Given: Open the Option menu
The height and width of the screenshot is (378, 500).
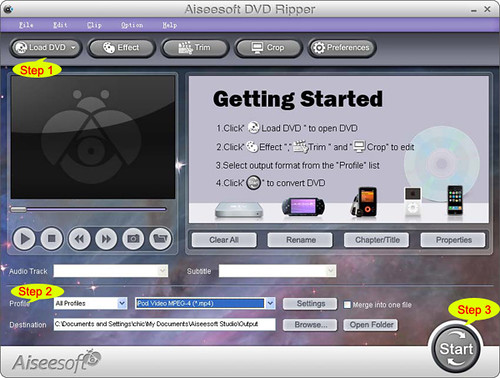Looking at the screenshot, I should click(x=132, y=25).
